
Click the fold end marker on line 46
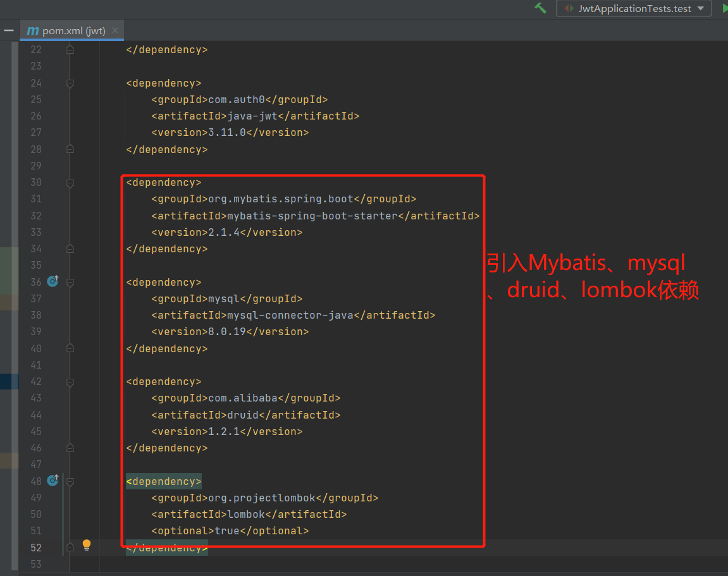[x=70, y=448]
